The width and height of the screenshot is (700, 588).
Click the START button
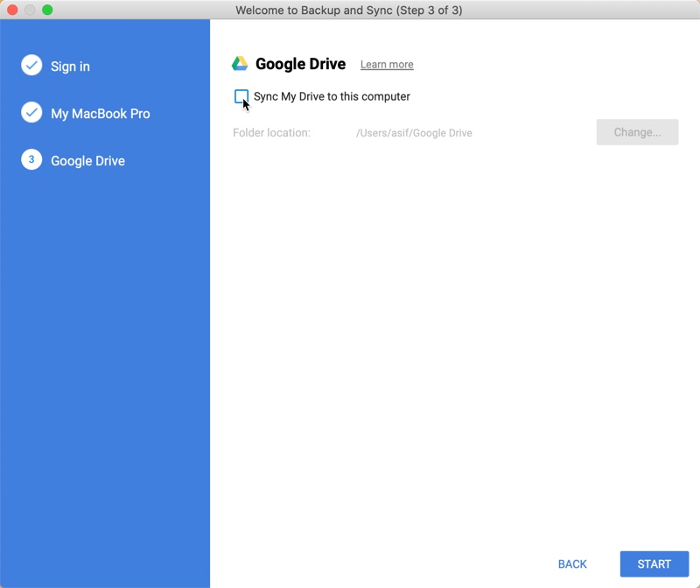click(x=654, y=563)
